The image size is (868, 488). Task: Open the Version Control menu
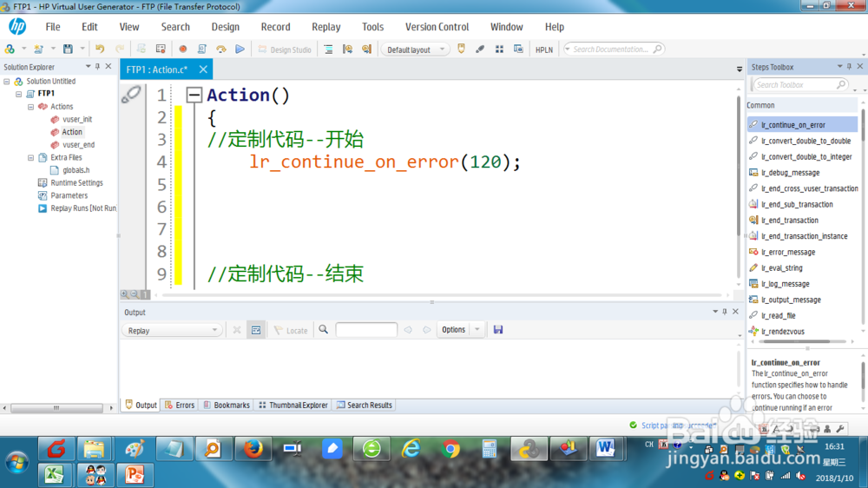[x=437, y=27]
